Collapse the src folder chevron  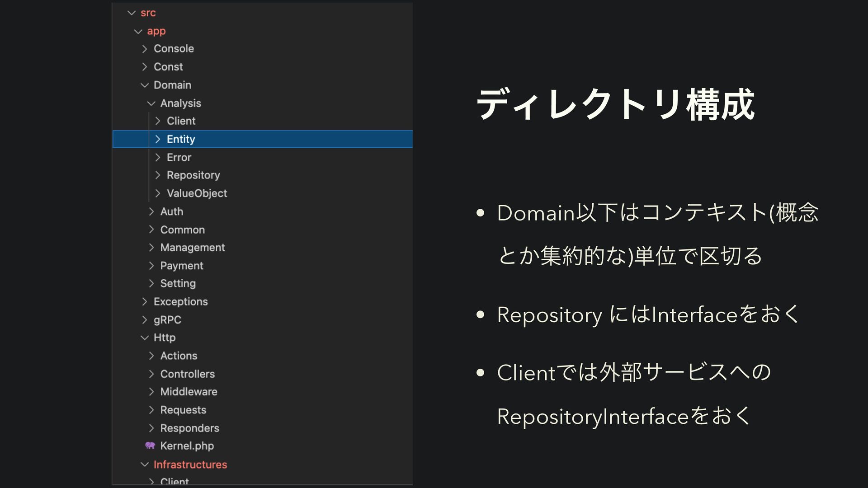(x=132, y=13)
